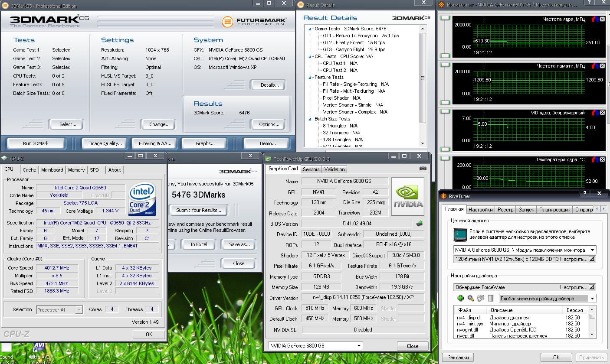The image size is (610, 364).
Task: Collapse the CPU Tests tree node
Action: (310, 56)
